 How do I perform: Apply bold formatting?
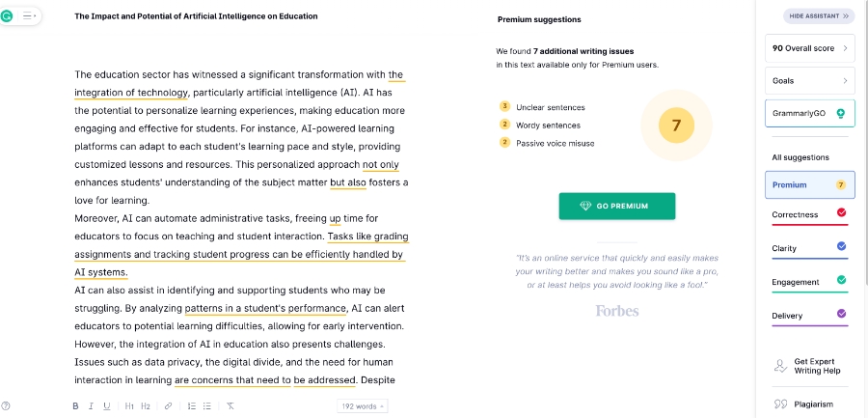75,406
